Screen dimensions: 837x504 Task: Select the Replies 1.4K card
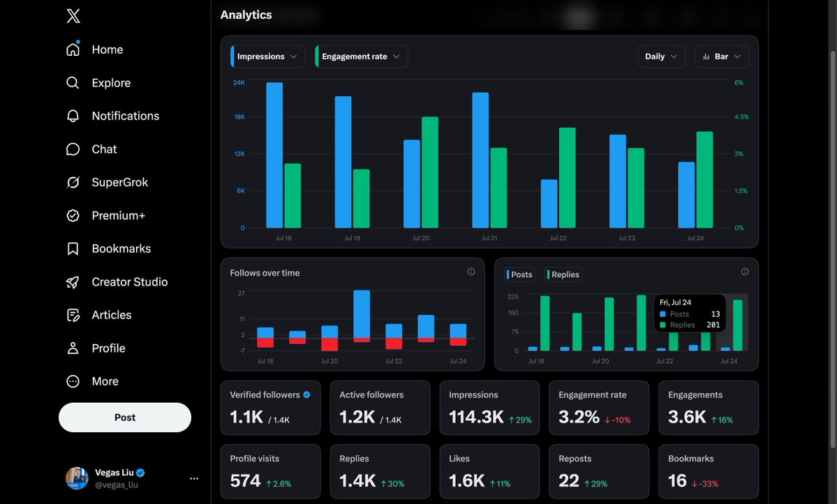coord(380,471)
